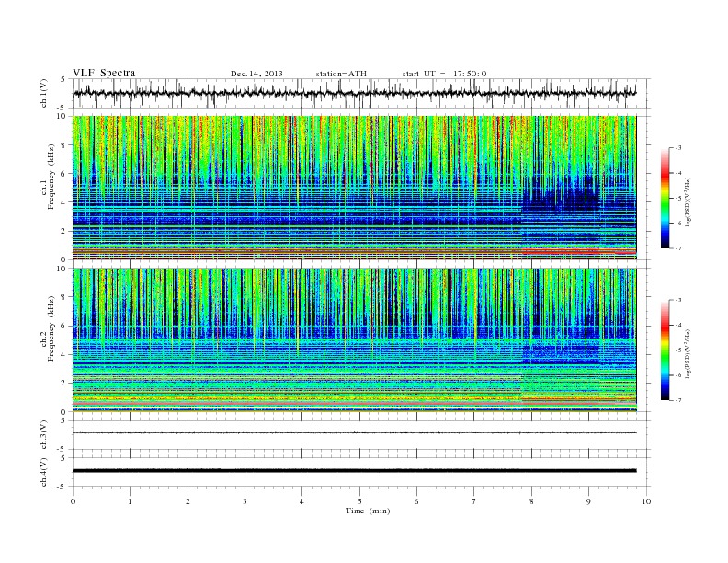This screenshot has height=563, width=728.
Task: Select the date text "Dec. 14, 2013"
Action: pos(256,74)
